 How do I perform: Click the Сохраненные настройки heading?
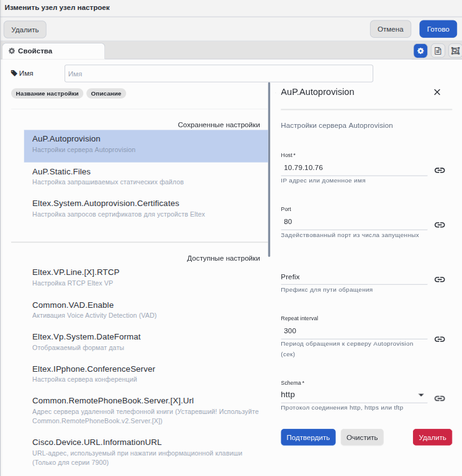[x=219, y=125]
